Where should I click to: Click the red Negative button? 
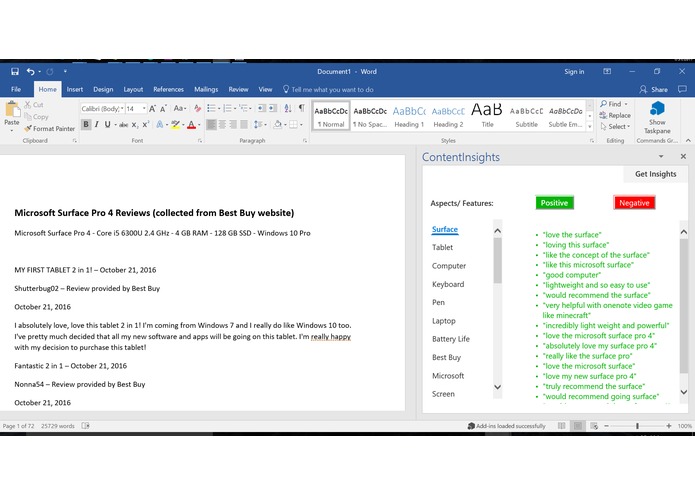(x=634, y=203)
